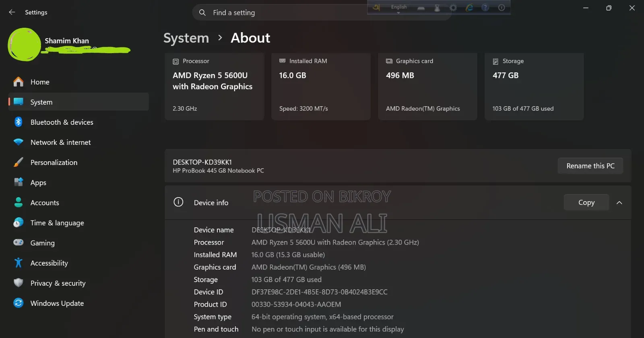Click the 477 GB Storage card

[x=534, y=87]
